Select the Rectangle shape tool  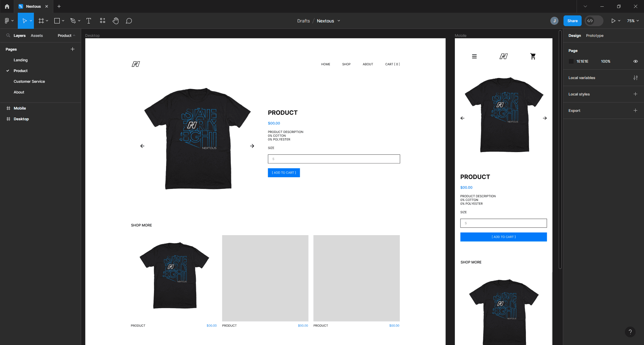coord(57,21)
